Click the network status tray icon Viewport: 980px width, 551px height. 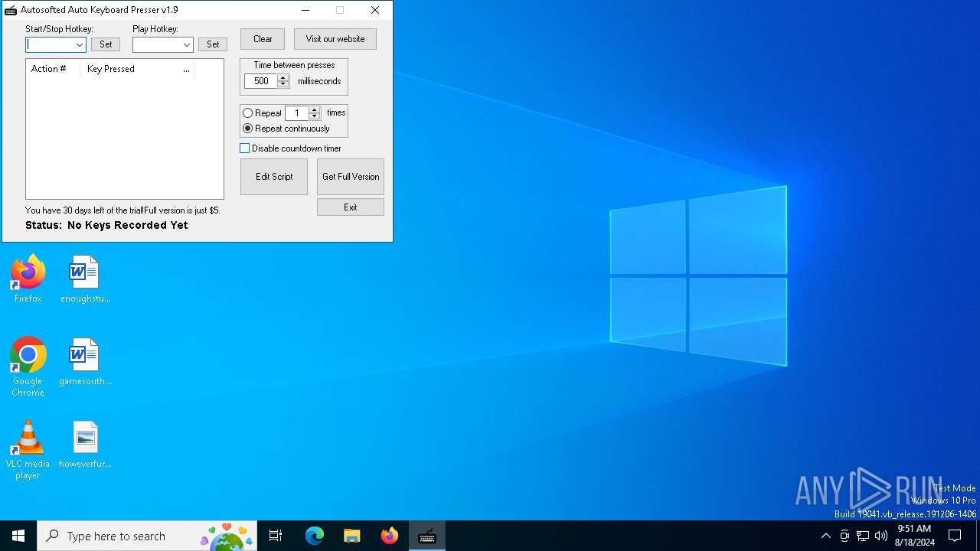[863, 536]
